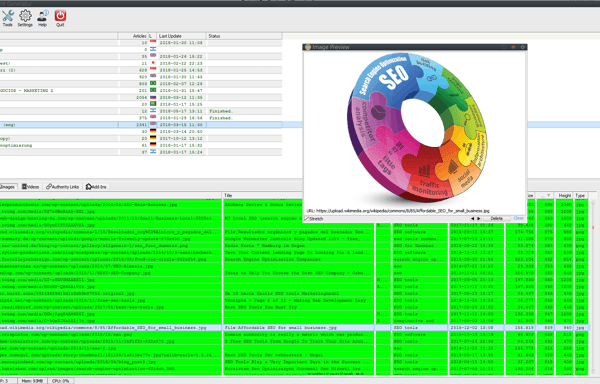Show previous image with left arrow in preview
600x384 pixels.
pos(472,218)
